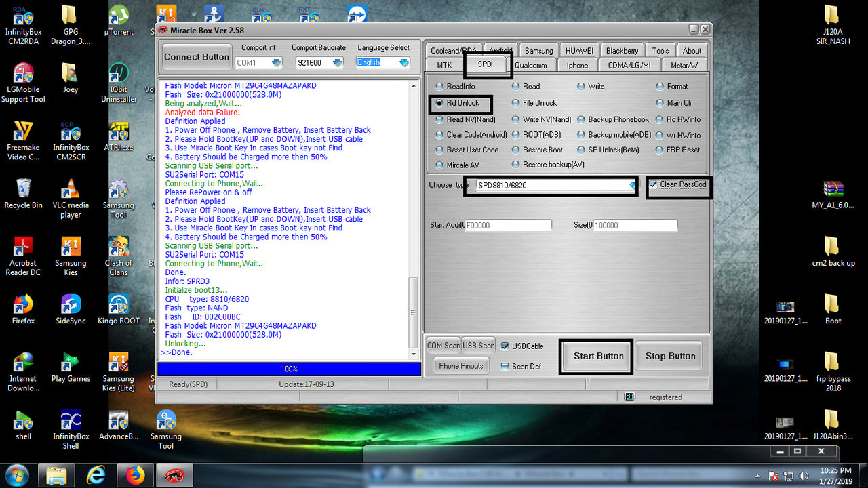Image resolution: width=868 pixels, height=488 pixels.
Task: Open LGMobile Support Tool icon
Action: pyautogui.click(x=23, y=83)
